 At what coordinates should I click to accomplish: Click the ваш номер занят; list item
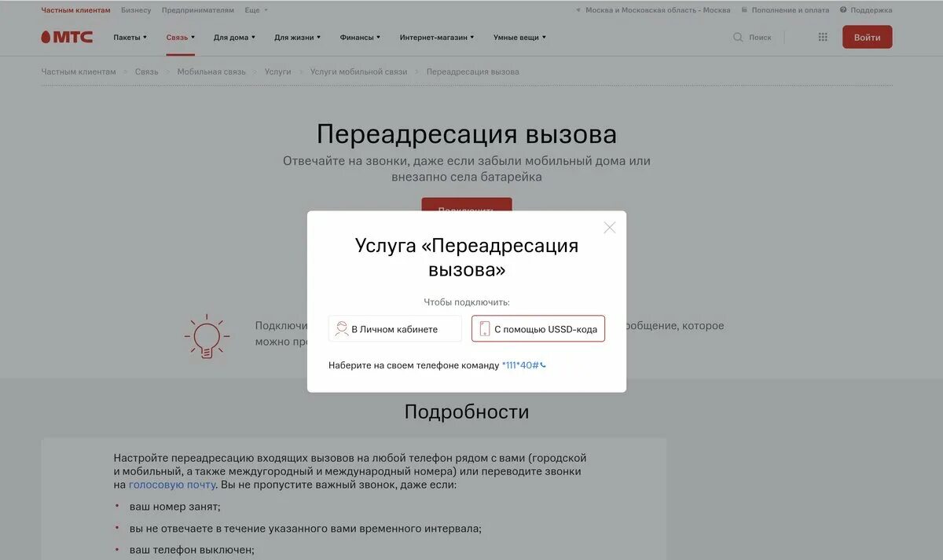click(x=175, y=507)
